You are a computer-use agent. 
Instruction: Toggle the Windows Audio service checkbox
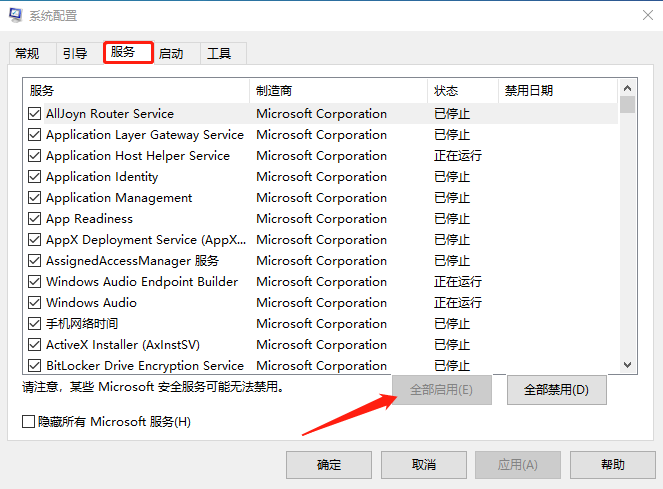(x=35, y=303)
